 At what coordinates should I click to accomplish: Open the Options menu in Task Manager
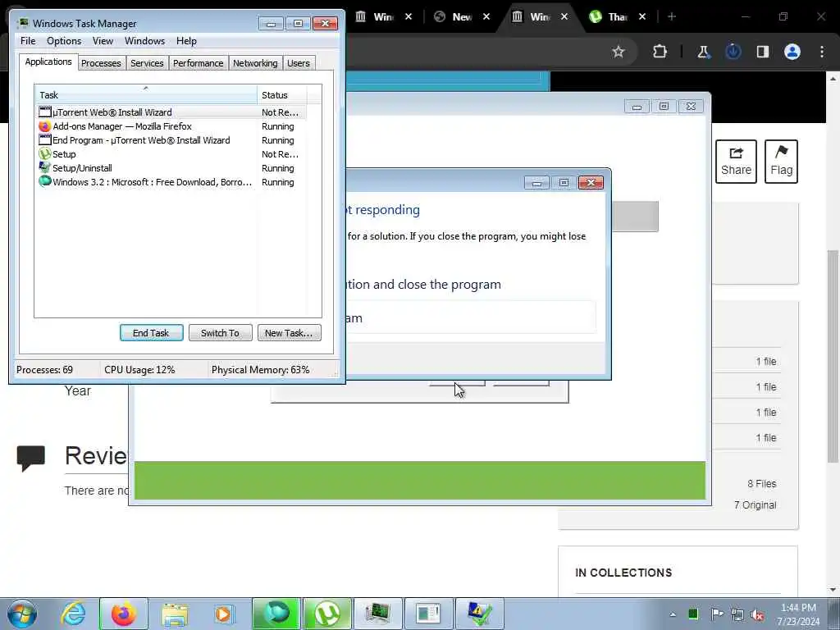point(64,41)
